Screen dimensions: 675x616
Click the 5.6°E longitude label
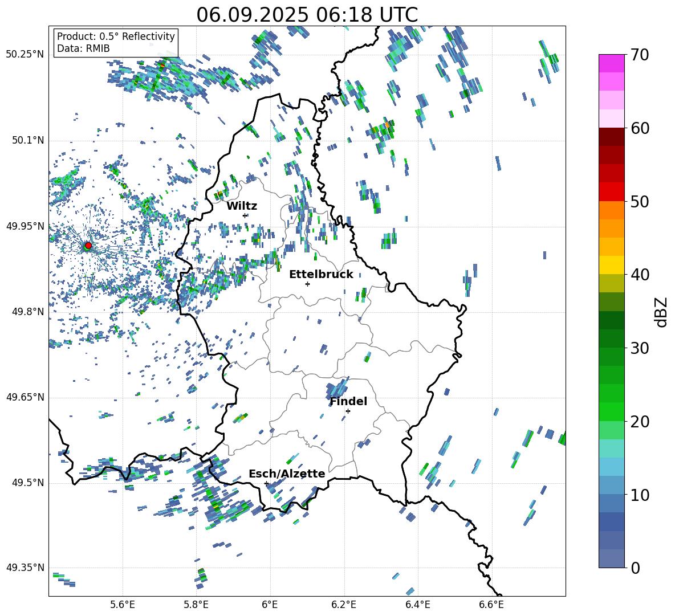[123, 605]
